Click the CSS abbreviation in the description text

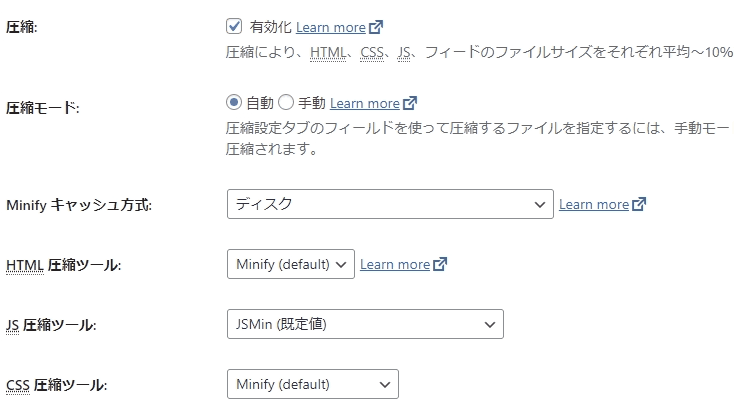point(372,53)
